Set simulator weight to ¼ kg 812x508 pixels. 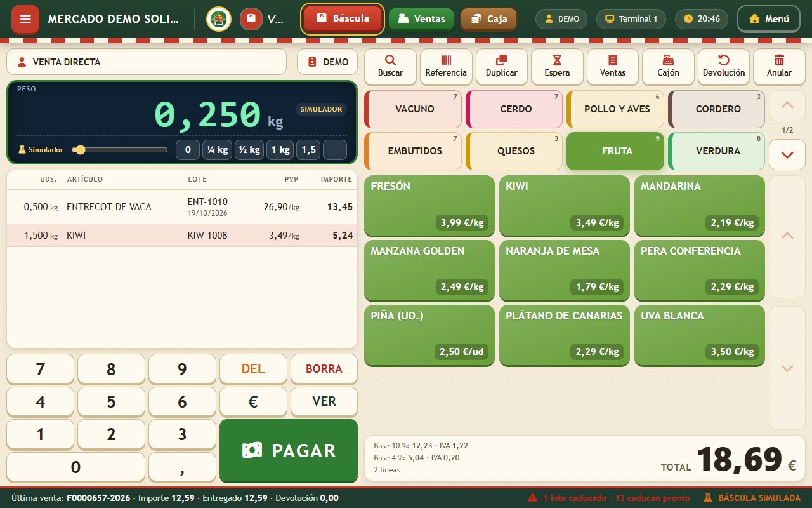coord(217,150)
